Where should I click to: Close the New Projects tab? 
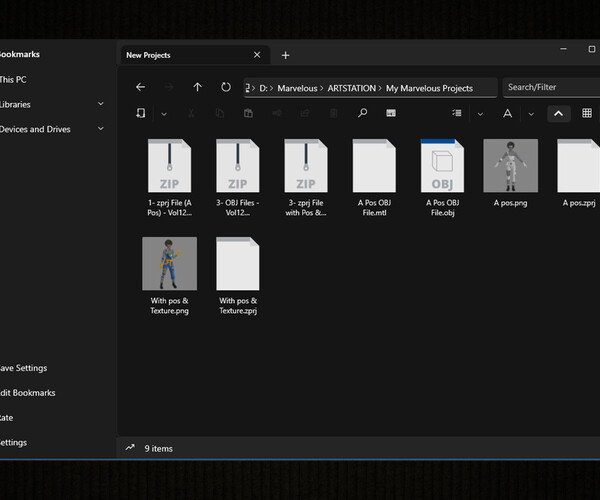pyautogui.click(x=257, y=55)
